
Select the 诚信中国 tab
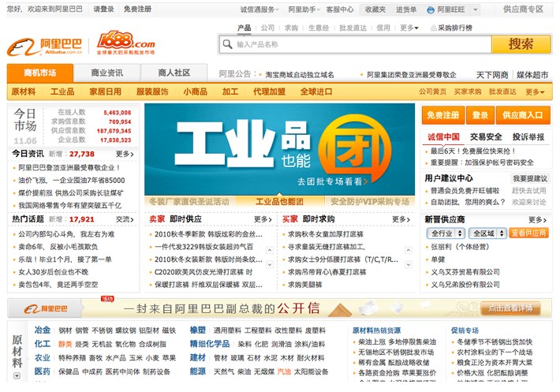coord(443,137)
